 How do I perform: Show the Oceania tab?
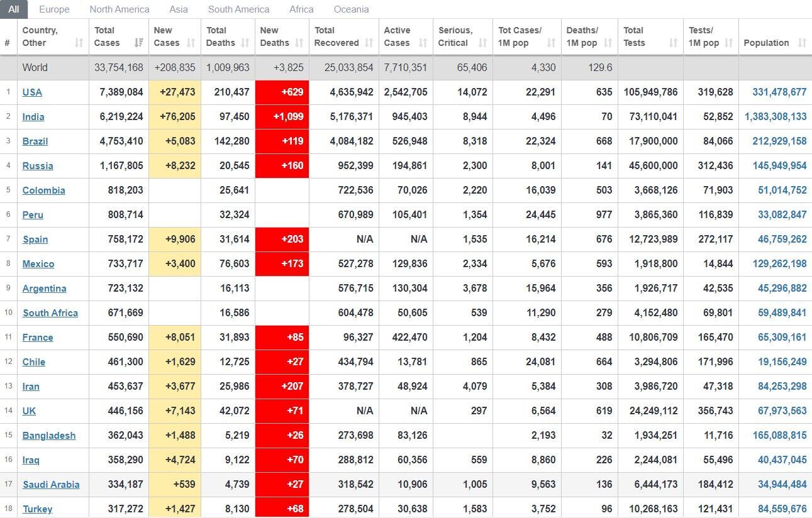pyautogui.click(x=352, y=9)
